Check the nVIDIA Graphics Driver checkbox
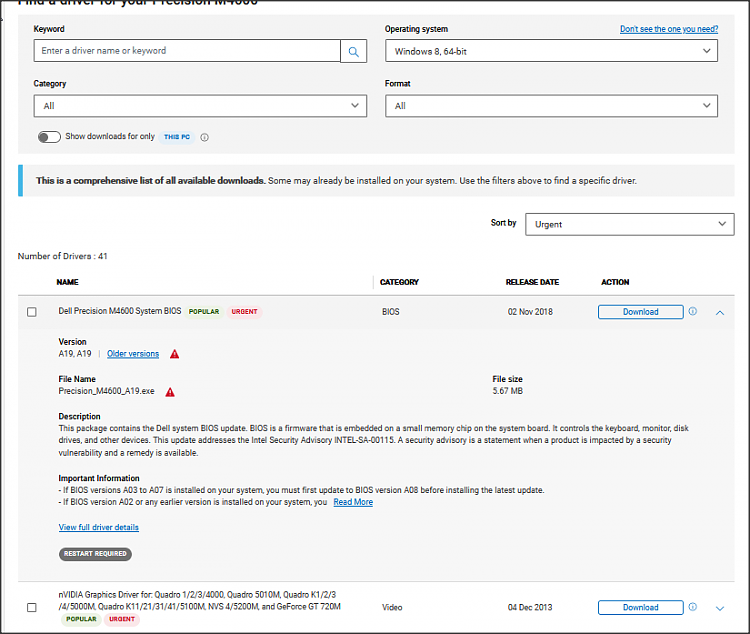 tap(32, 607)
